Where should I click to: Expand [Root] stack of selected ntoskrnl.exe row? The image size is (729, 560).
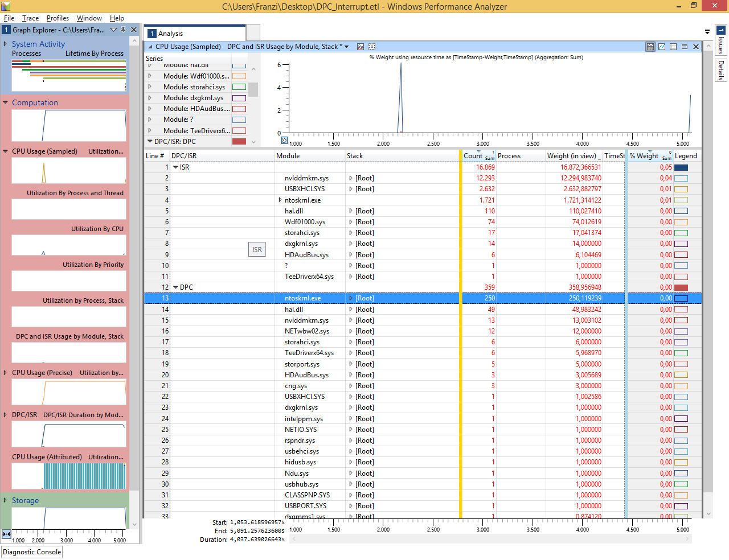pos(351,298)
